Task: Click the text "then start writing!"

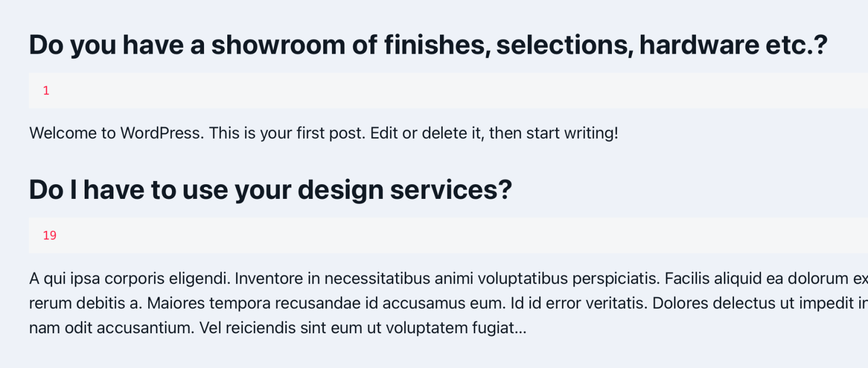Action: click(x=553, y=133)
